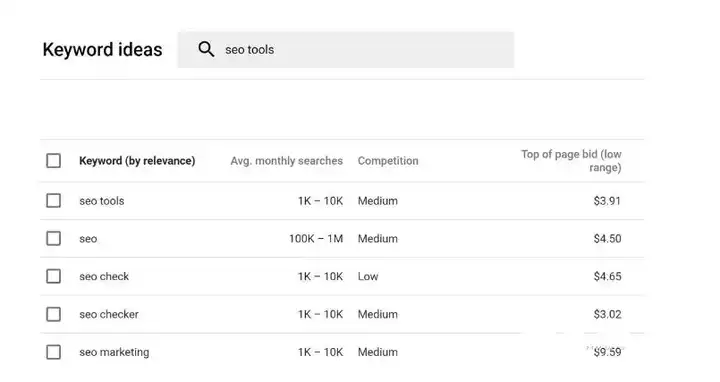The image size is (720, 382).
Task: Select the 'seo checker' keyword text
Action: 109,314
